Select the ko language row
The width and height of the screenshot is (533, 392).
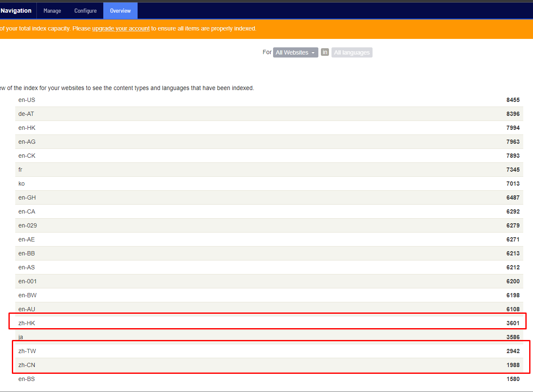pos(22,184)
